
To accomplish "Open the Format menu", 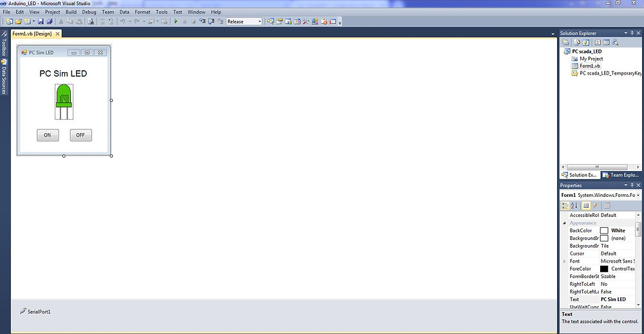I will point(142,12).
